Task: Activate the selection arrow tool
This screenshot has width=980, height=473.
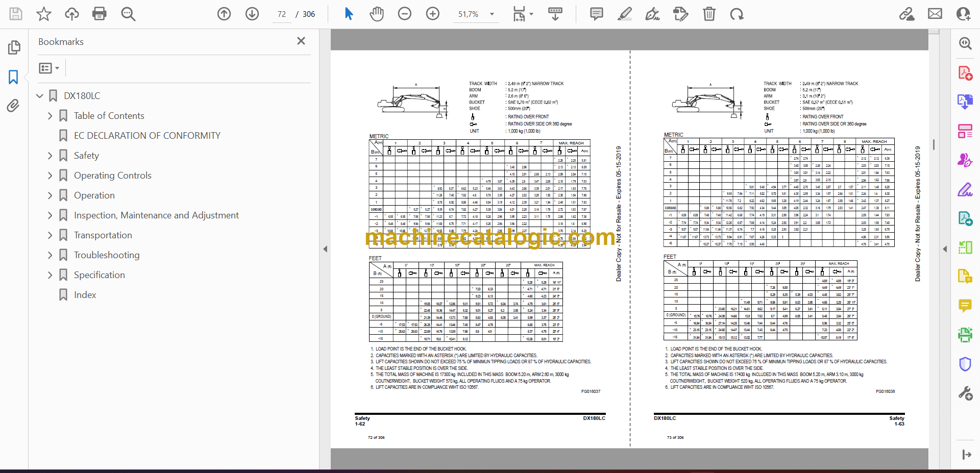Action: tap(349, 14)
